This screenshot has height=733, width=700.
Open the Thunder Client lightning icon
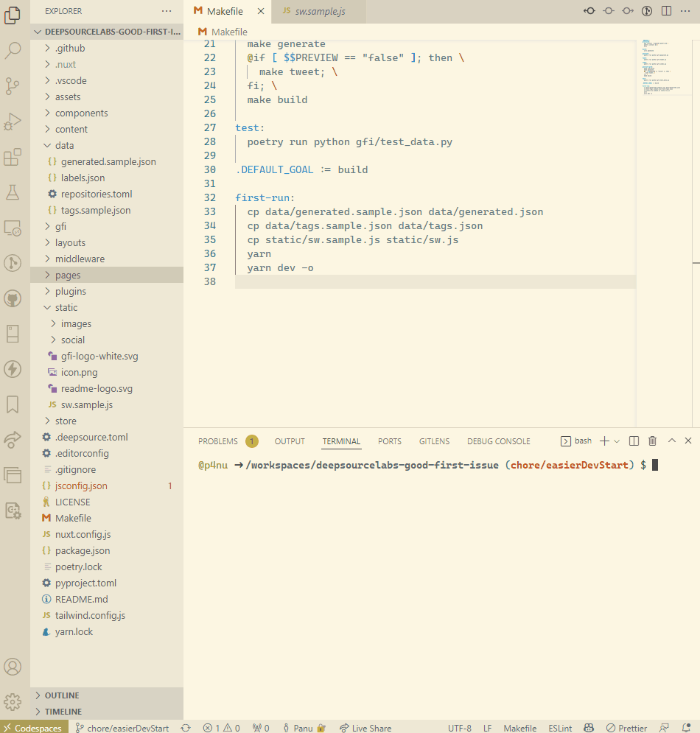pyautogui.click(x=13, y=369)
